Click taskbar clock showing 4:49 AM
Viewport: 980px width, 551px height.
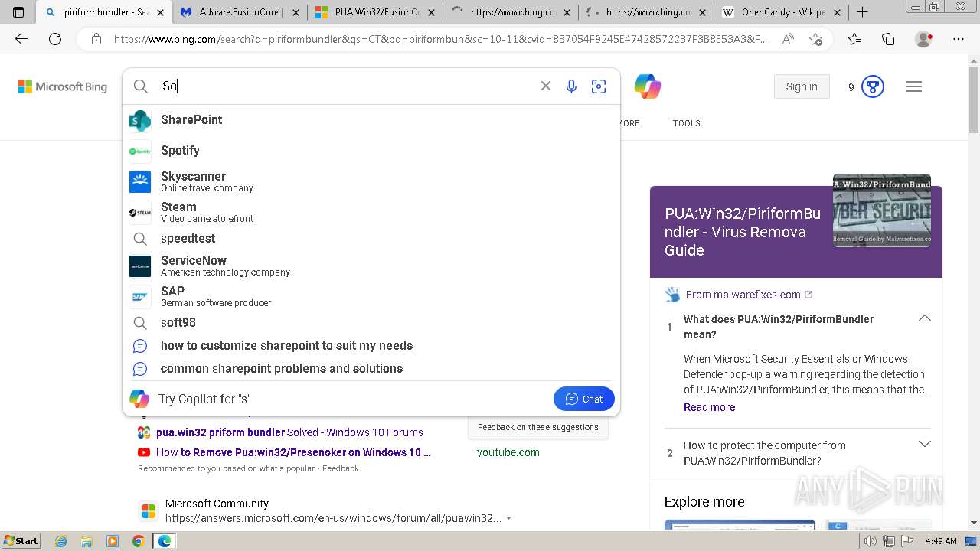pos(941,541)
